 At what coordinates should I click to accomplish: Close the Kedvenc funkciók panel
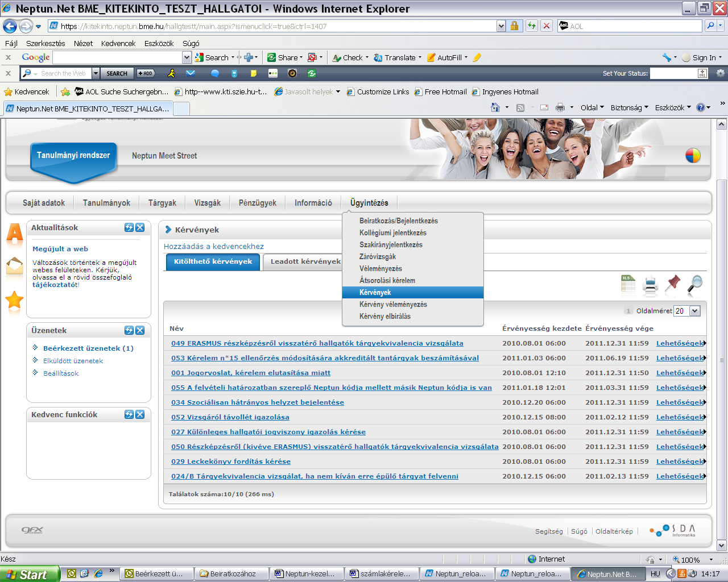(x=140, y=414)
